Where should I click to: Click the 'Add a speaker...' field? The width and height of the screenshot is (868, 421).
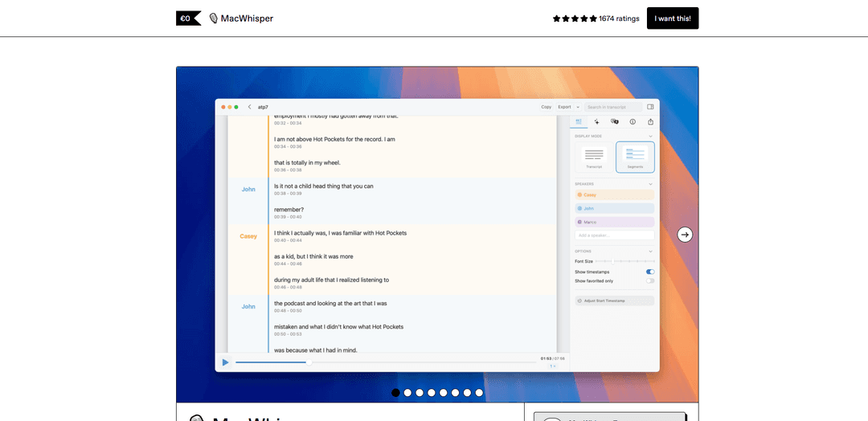[615, 235]
